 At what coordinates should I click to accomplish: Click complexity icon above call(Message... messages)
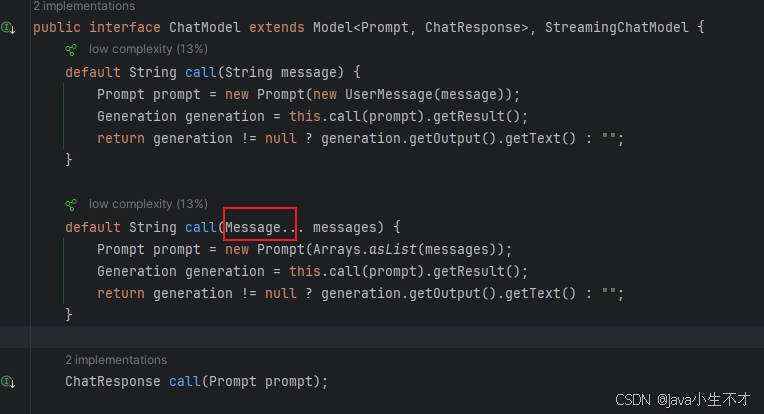[x=71, y=205]
